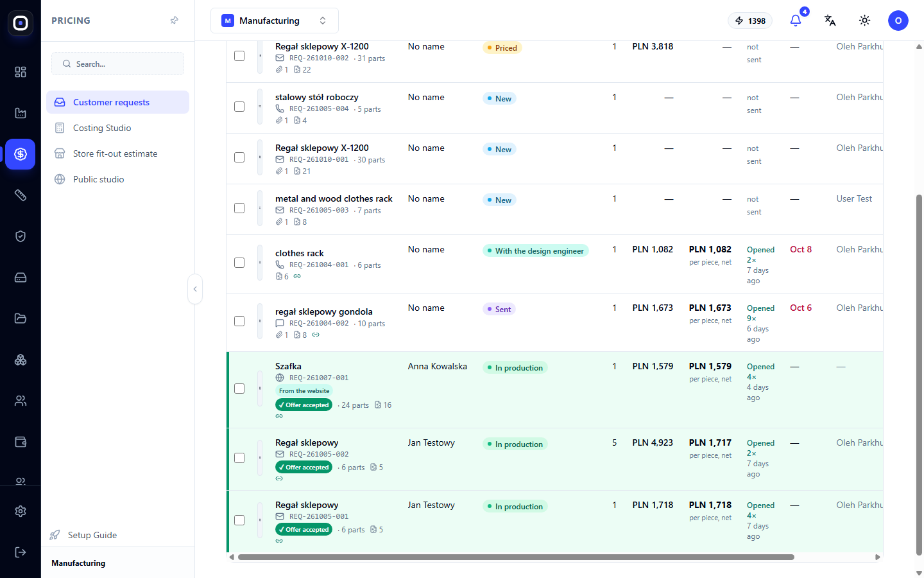Open the notifications bell
This screenshot has width=924, height=578.
[x=796, y=21]
